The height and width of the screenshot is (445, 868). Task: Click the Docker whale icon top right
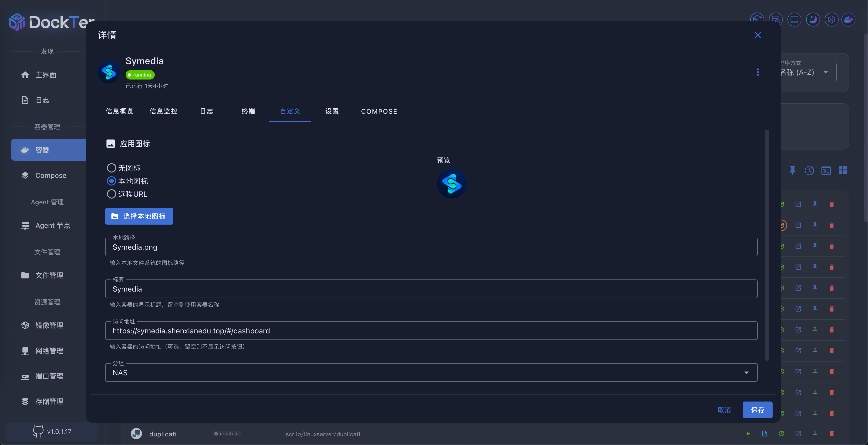(x=848, y=20)
